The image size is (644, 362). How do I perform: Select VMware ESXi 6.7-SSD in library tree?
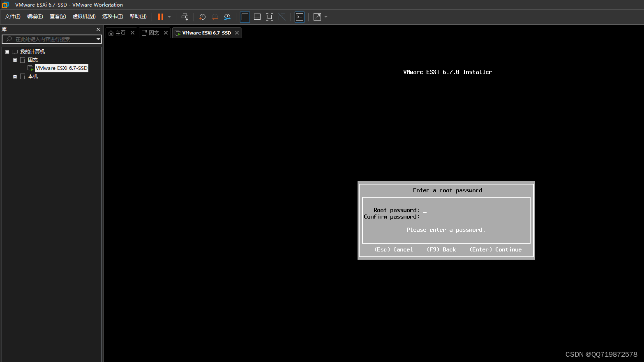(x=62, y=68)
